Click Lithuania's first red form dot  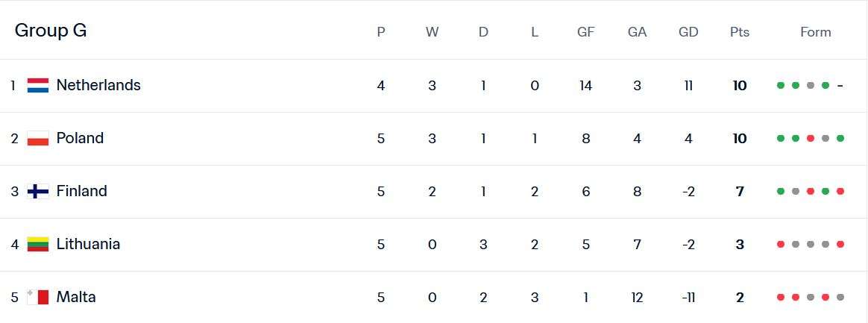[781, 245]
